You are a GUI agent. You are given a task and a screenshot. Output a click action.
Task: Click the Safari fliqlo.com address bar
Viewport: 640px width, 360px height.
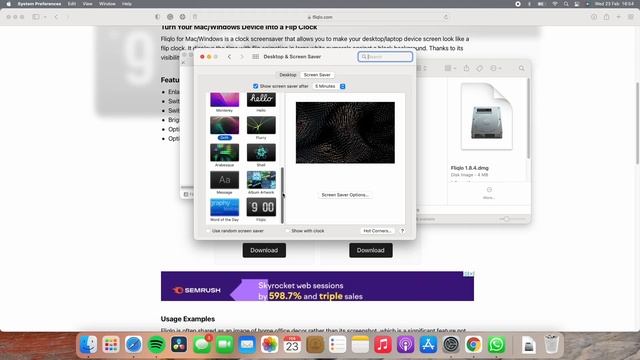pos(320,17)
